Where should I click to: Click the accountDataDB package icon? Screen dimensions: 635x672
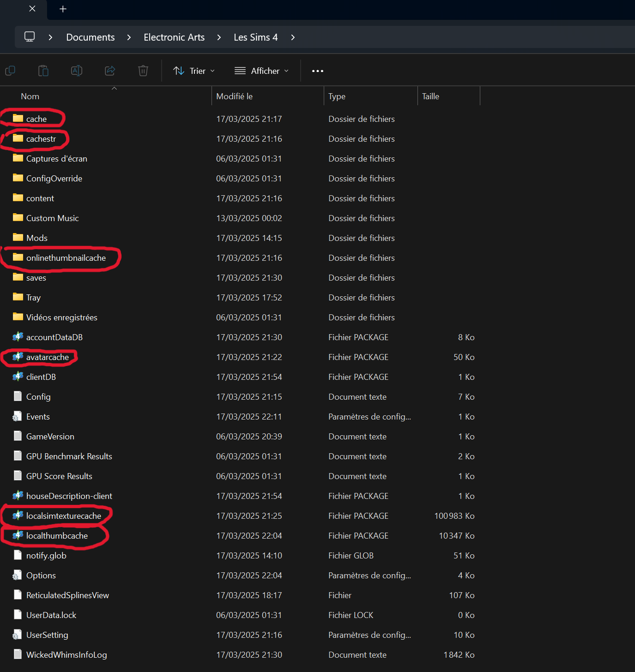pos(18,337)
